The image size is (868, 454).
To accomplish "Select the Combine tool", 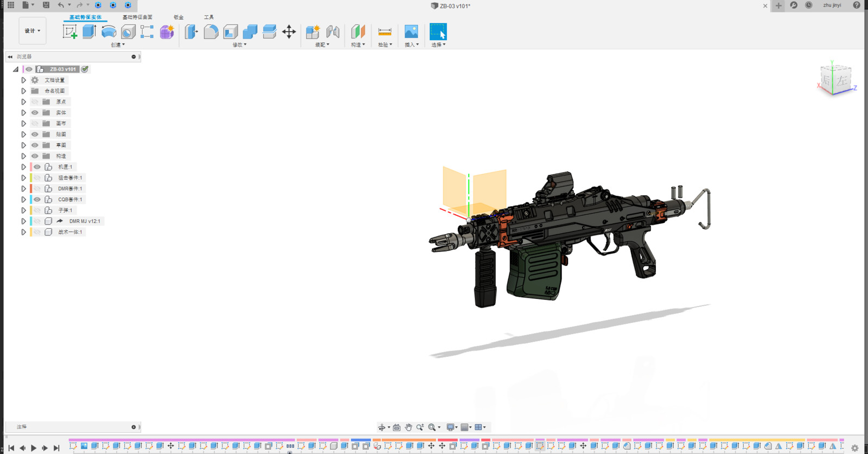I will [x=250, y=31].
